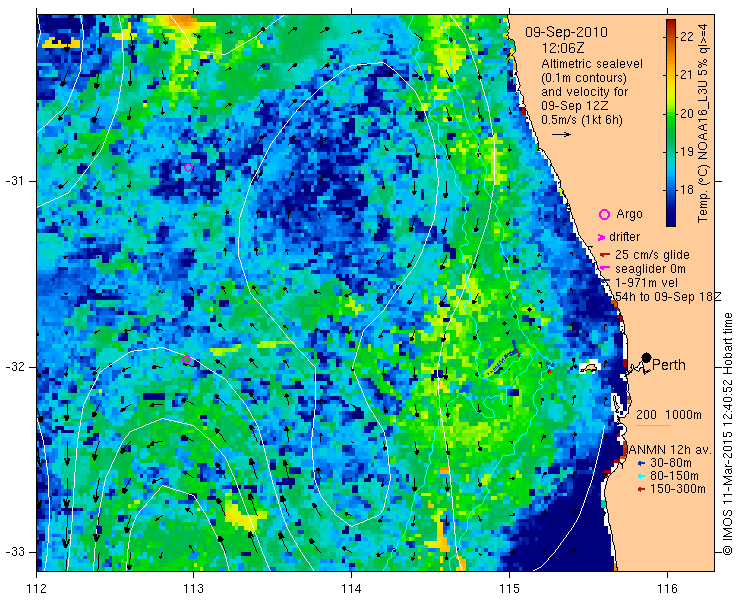Image resolution: width=740 pixels, height=600 pixels.
Task: Click the '09-Sep 12Z' text
Action: 577,105
